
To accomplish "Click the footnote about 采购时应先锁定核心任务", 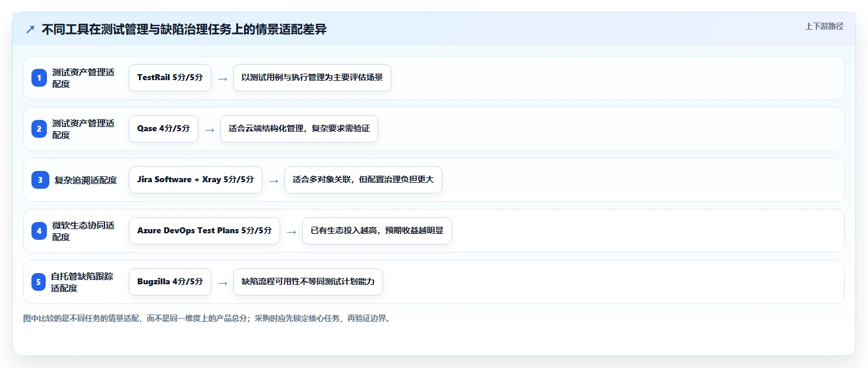I will click(207, 319).
